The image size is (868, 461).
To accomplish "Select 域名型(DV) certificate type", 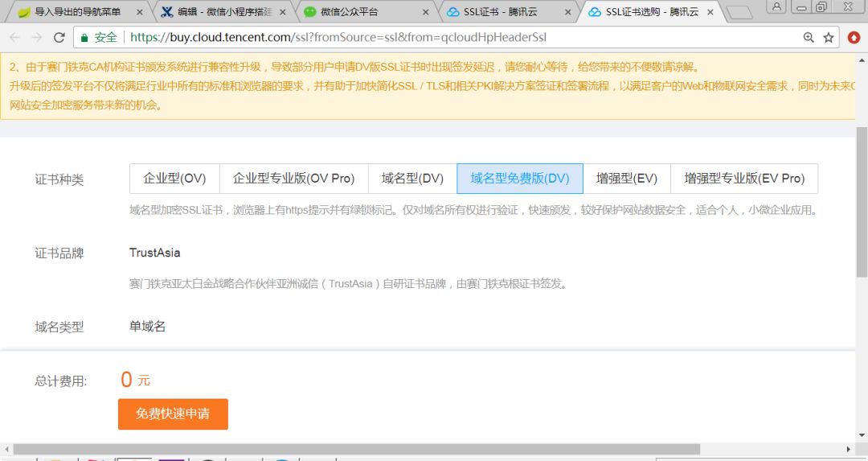I will point(412,179).
